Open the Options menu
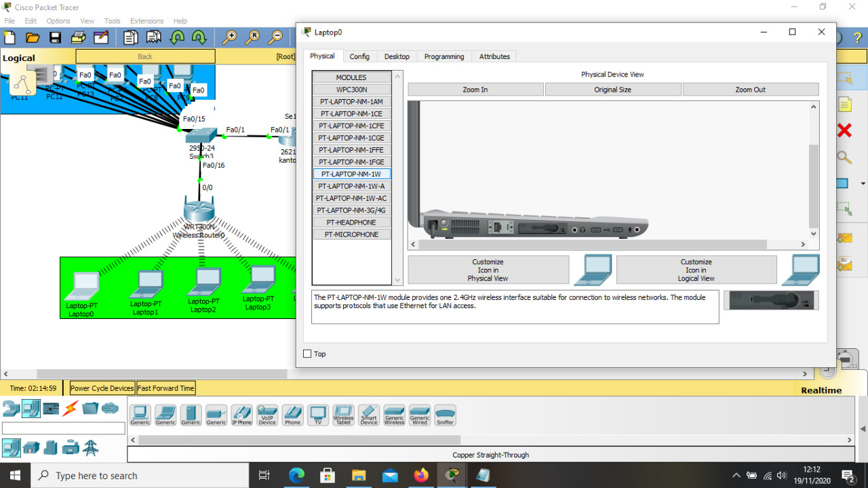The image size is (868, 488). pyautogui.click(x=58, y=21)
